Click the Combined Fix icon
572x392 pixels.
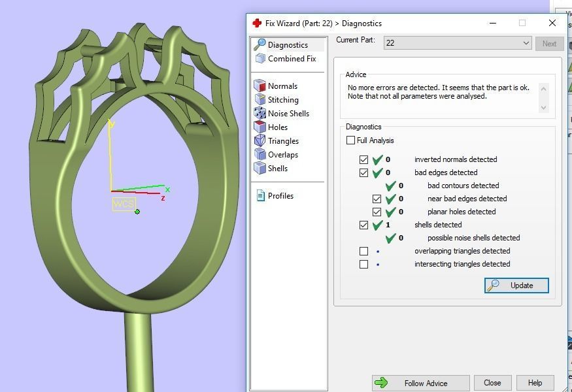(x=260, y=58)
